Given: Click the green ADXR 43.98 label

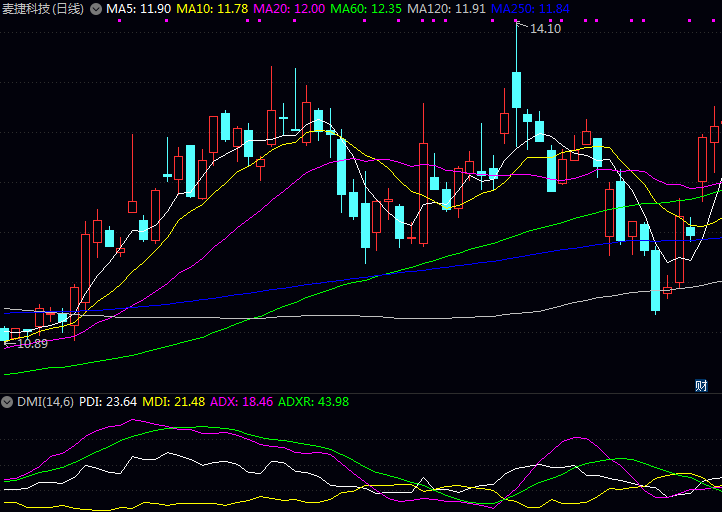Looking at the screenshot, I should coord(313,401).
